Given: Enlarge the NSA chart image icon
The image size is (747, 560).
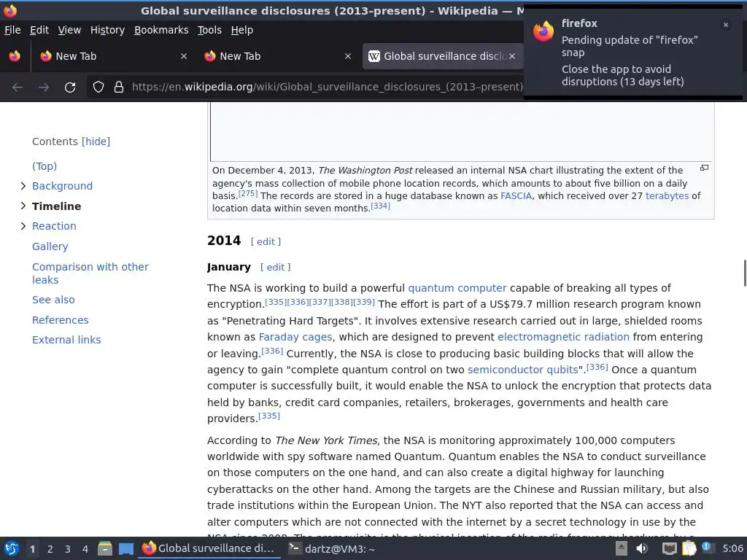Looking at the screenshot, I should pos(704,168).
